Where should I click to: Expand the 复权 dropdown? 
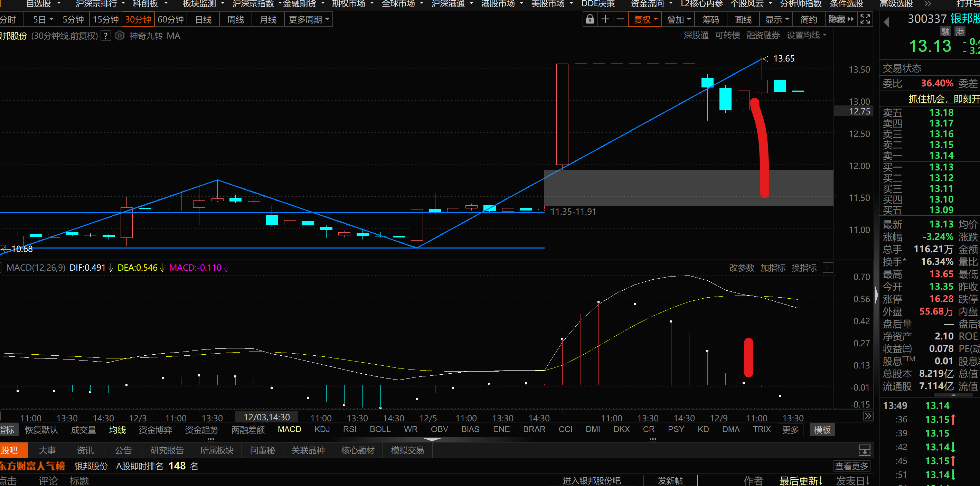(x=645, y=19)
